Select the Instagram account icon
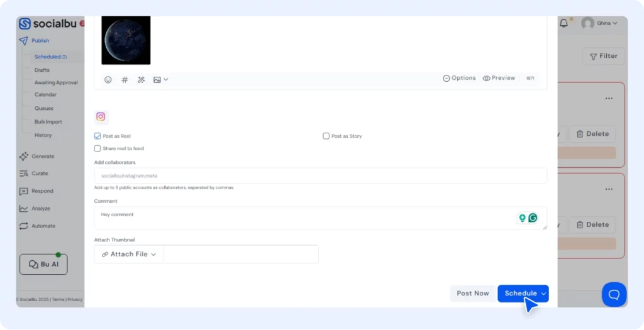This screenshot has height=330, width=644. pyautogui.click(x=101, y=116)
